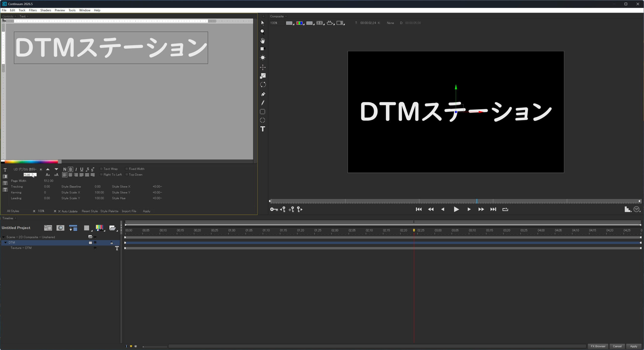
Task: Open the font family dropdown
Action: [28, 169]
